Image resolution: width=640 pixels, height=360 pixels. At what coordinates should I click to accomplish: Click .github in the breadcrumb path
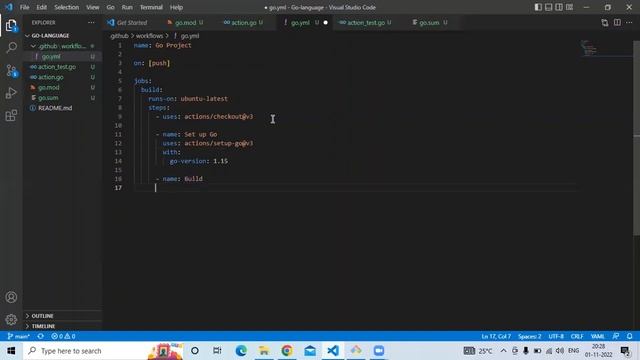pyautogui.click(x=119, y=36)
